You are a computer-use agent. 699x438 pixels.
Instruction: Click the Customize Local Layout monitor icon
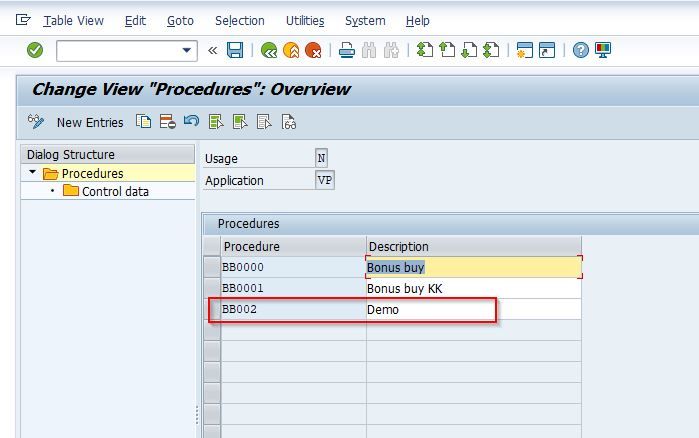coord(603,50)
